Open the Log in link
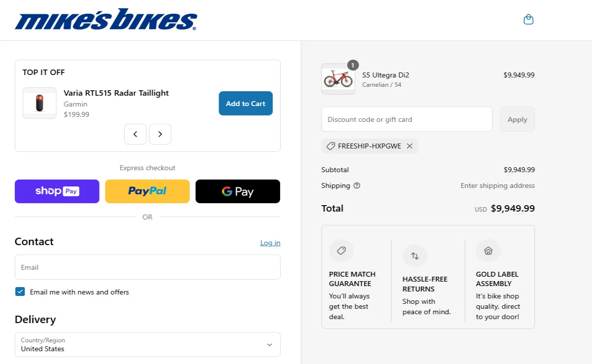The height and width of the screenshot is (364, 592). click(270, 243)
